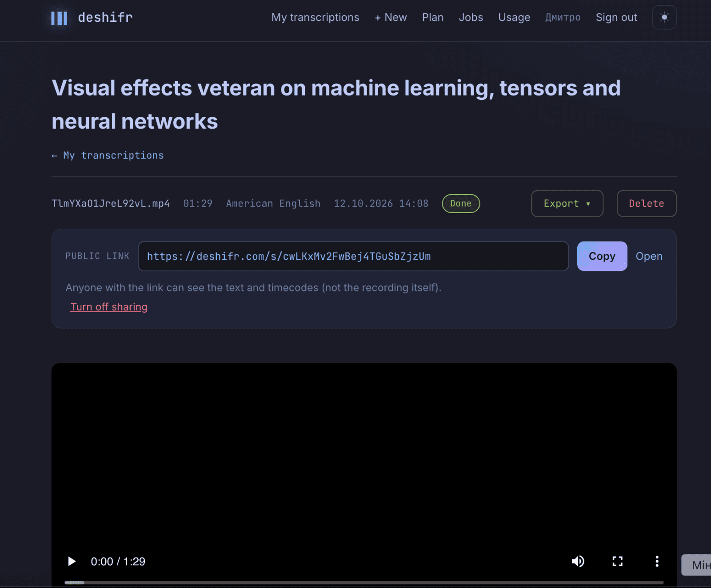
Task: Click the file name TlmYXa01JreL92vL.mp4
Action: pos(111,203)
